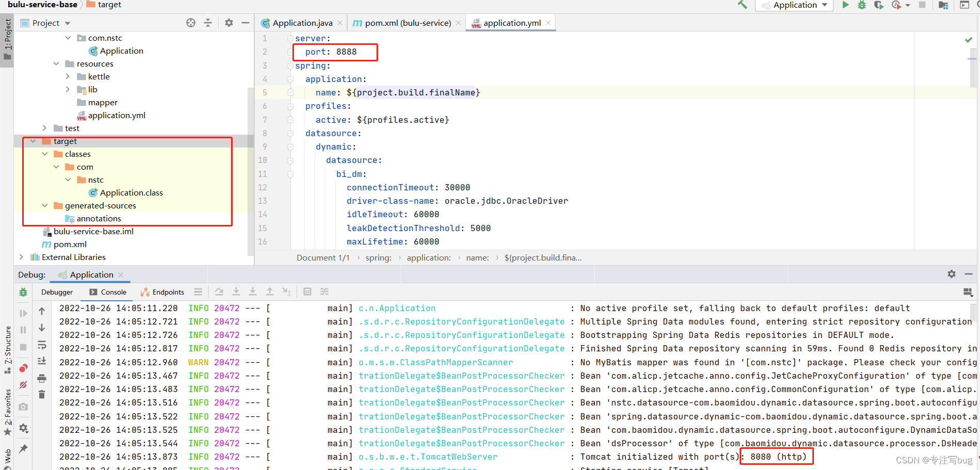The image size is (980, 470).
Task: Collapse the target folder in Project tree
Action: point(33,141)
